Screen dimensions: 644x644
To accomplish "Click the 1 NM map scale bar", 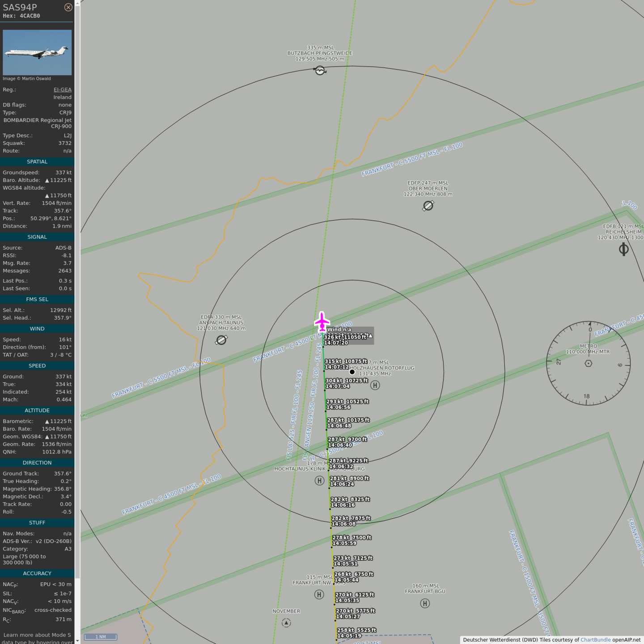I will click(x=101, y=636).
